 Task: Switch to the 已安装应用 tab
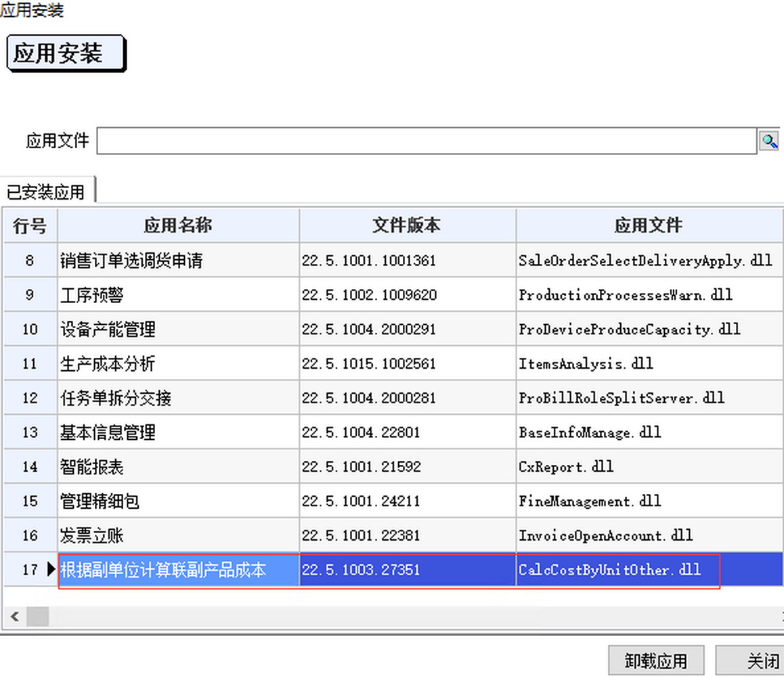[x=46, y=191]
